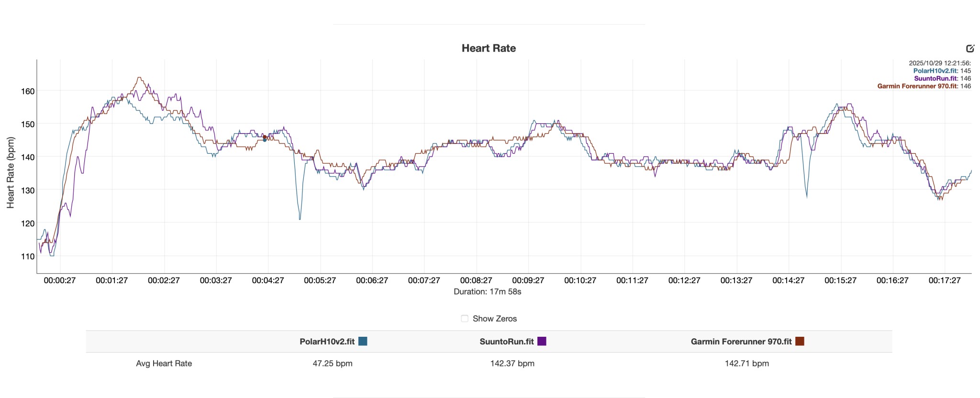Click the blue PolarH10v2.fit color swatch
The height and width of the screenshot is (398, 980).
pyautogui.click(x=363, y=341)
